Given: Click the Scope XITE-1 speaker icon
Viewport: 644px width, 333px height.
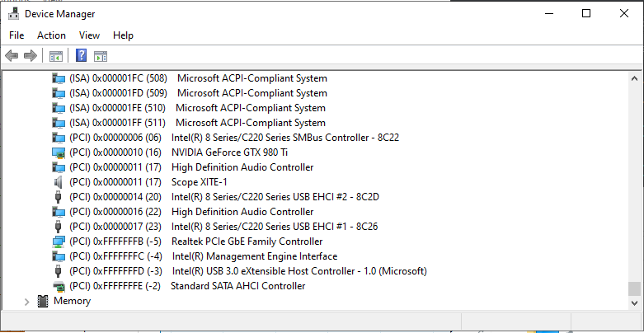Looking at the screenshot, I should [59, 182].
